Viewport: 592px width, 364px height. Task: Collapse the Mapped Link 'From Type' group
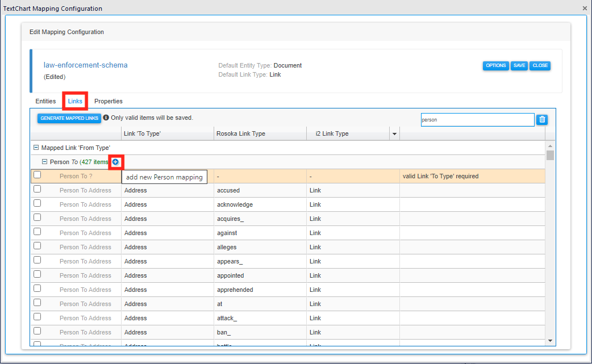pos(36,148)
